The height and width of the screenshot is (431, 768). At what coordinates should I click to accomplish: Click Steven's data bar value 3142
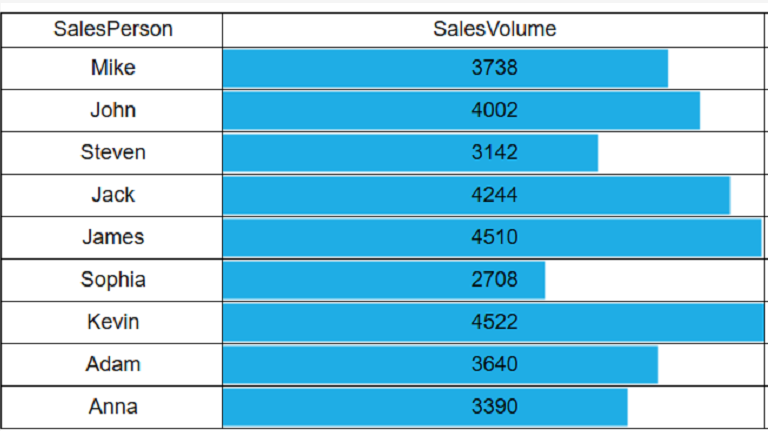click(494, 152)
